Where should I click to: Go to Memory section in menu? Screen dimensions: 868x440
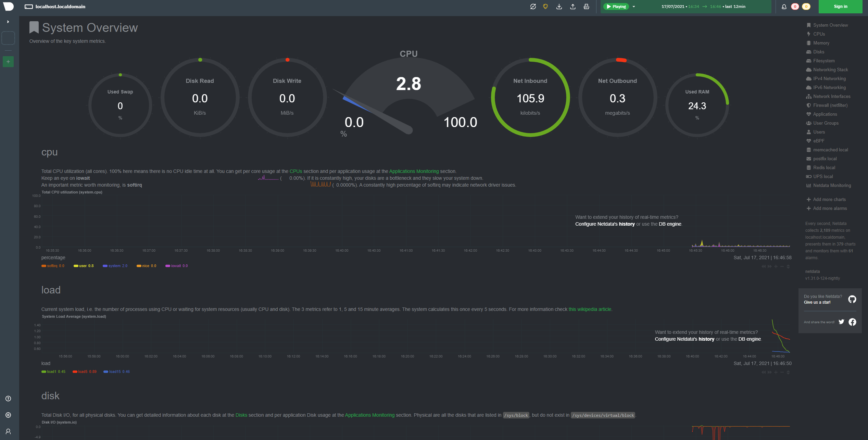(821, 43)
